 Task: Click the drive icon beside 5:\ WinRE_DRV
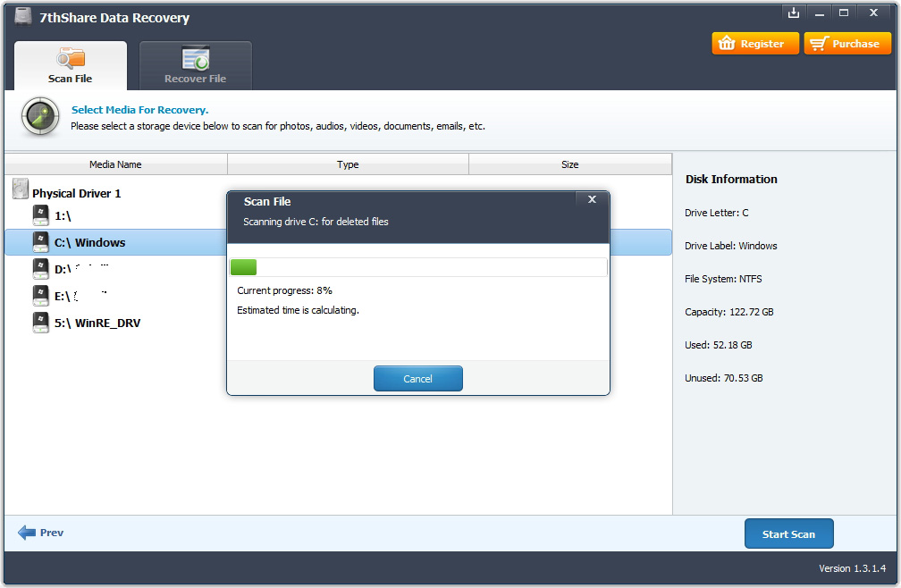tap(41, 322)
